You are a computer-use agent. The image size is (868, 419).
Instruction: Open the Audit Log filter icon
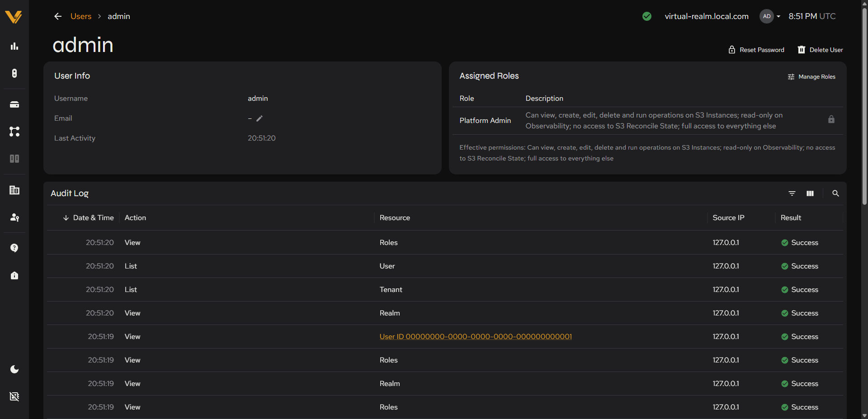click(x=792, y=193)
